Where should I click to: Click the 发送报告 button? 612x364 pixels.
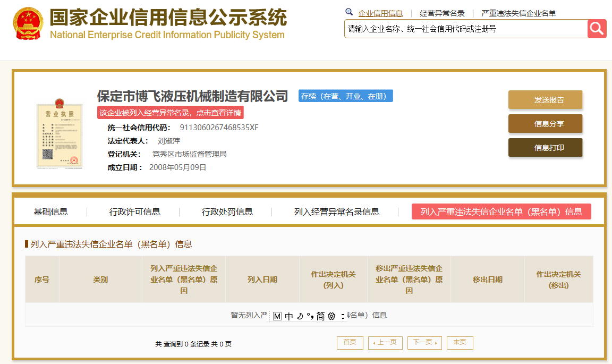click(x=545, y=100)
